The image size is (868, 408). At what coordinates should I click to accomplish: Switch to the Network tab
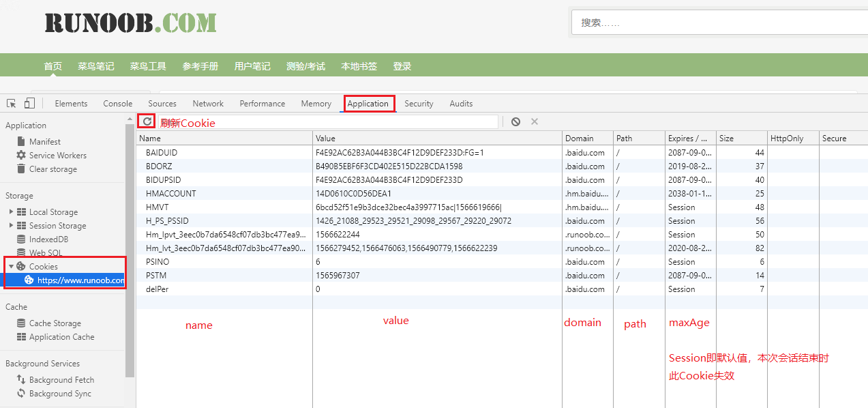pos(208,104)
